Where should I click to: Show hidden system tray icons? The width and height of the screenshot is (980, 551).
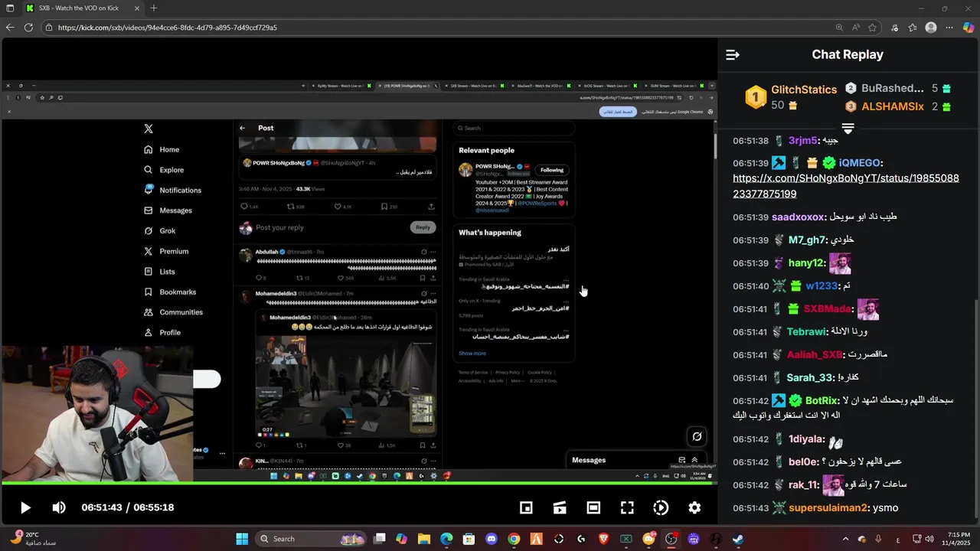847,539
